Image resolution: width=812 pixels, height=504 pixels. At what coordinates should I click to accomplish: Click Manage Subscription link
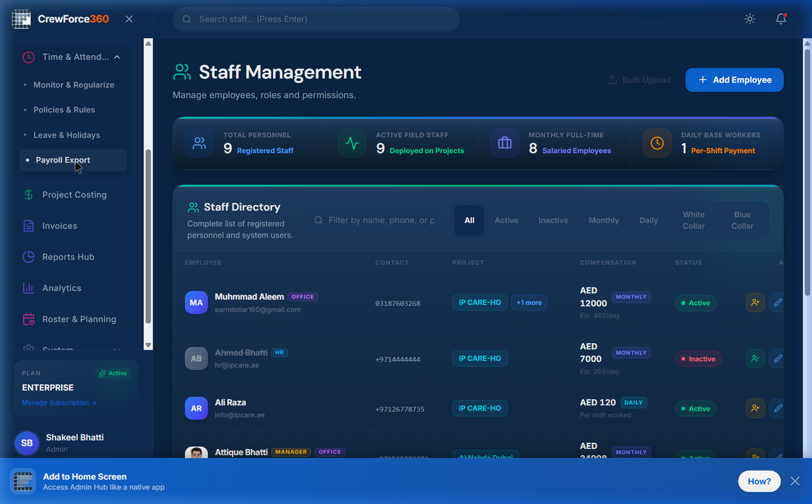[59, 403]
